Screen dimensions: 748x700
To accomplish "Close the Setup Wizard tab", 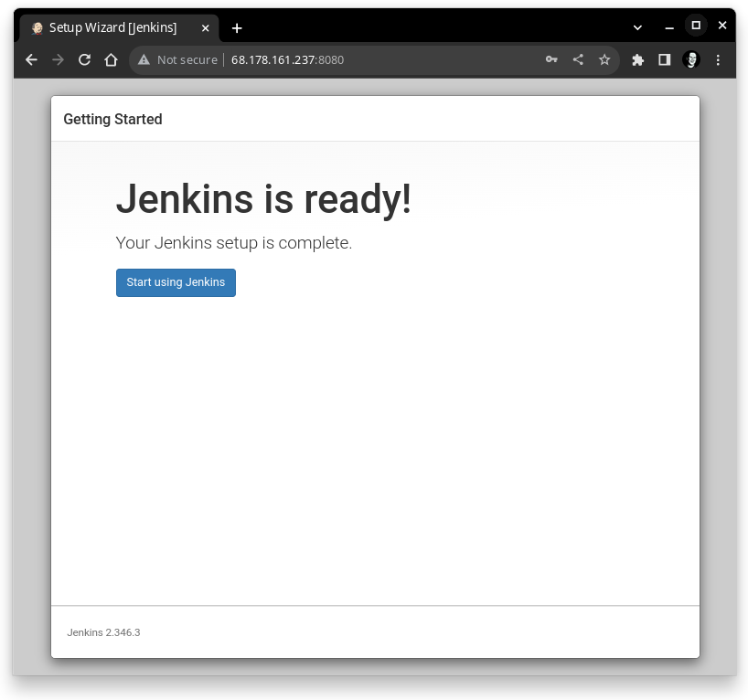I will coord(205,28).
